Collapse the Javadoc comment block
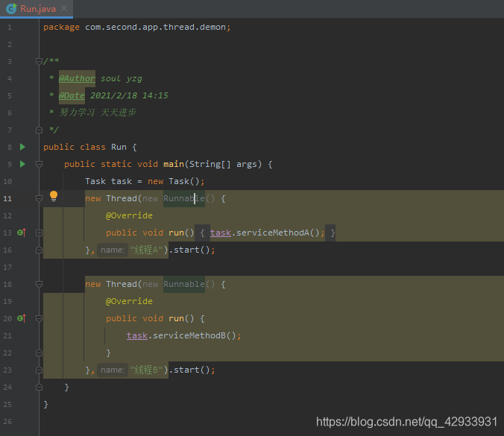The image size is (504, 436). click(x=39, y=61)
